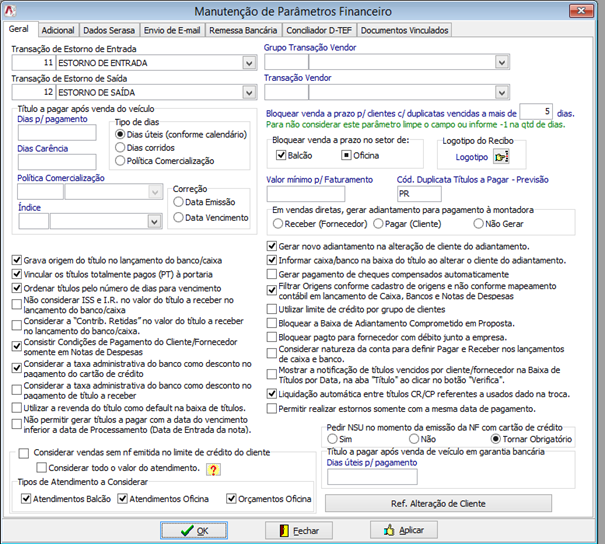Toggle Atendimentos Oficina checkbox
This screenshot has height=544, width=605.
click(123, 498)
